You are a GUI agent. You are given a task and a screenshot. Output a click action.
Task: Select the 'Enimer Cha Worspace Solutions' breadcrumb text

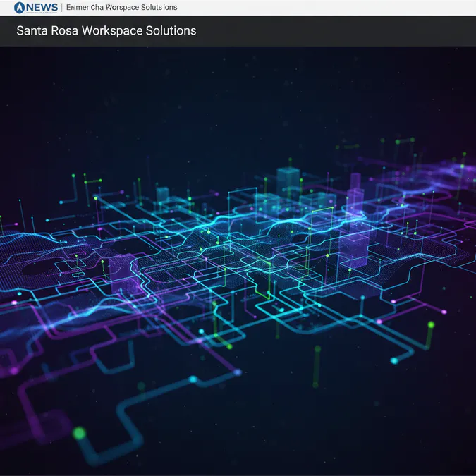click(x=121, y=7)
